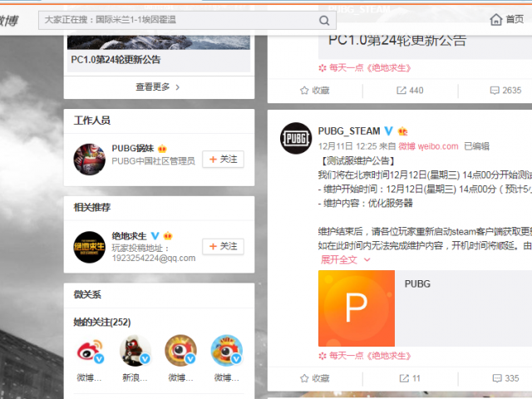Click the home house icon
This screenshot has height=399, width=532.
495,20
